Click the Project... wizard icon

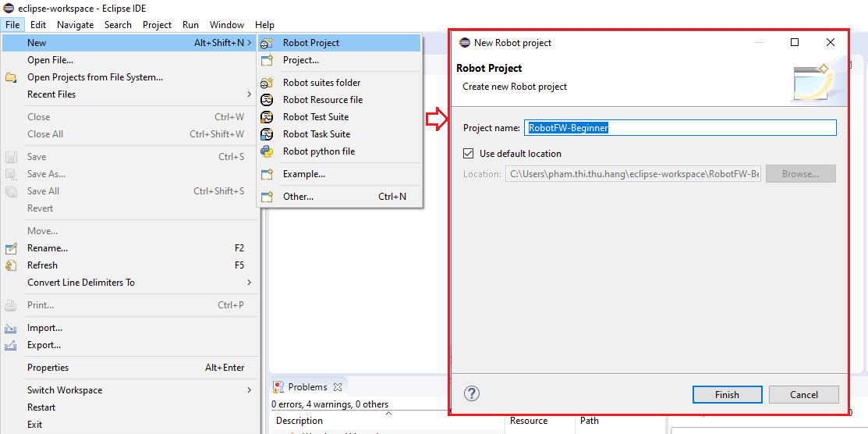pyautogui.click(x=267, y=60)
